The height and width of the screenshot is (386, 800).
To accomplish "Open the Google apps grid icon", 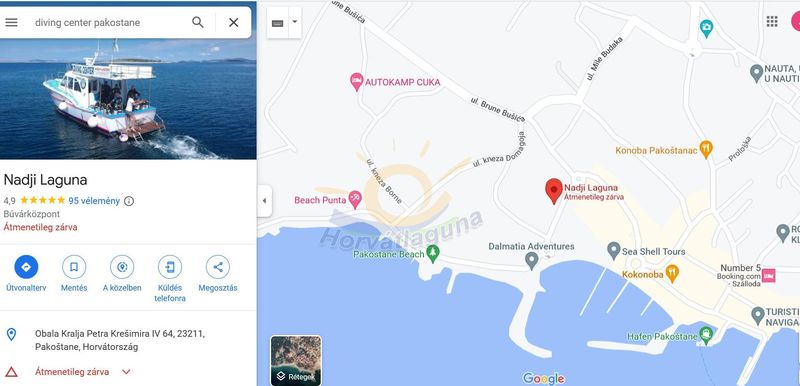I will (772, 21).
